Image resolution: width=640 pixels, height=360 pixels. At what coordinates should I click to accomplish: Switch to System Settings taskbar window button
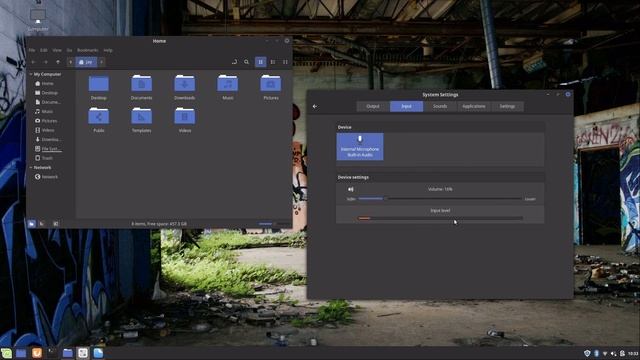[83, 353]
